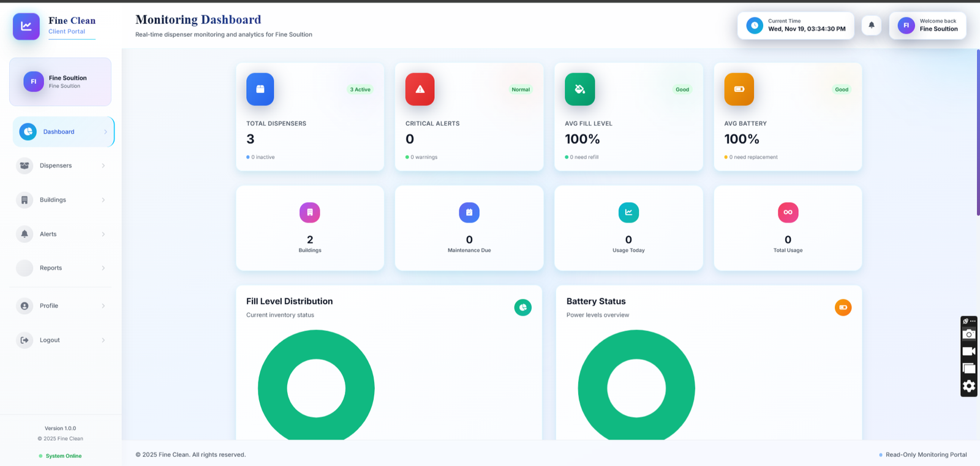Click the Fine Clean Client Portal title
Screen dimensions: 980x466
72,25
